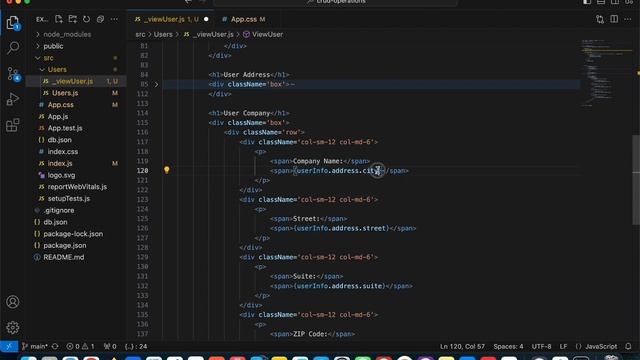Refresh the Explorer file tree
Viewport: 640px width, 360px height.
(87, 19)
